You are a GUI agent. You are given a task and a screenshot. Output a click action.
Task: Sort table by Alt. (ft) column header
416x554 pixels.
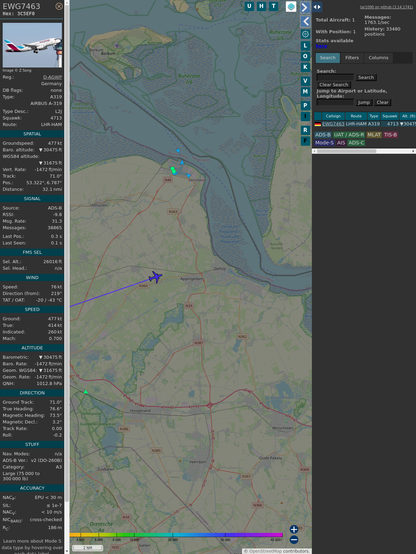[408, 116]
